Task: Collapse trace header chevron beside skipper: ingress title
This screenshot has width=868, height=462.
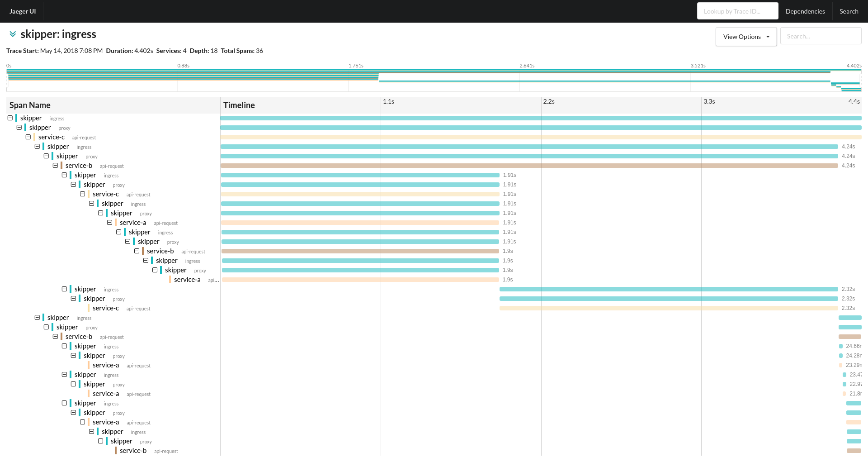Action: [13, 34]
